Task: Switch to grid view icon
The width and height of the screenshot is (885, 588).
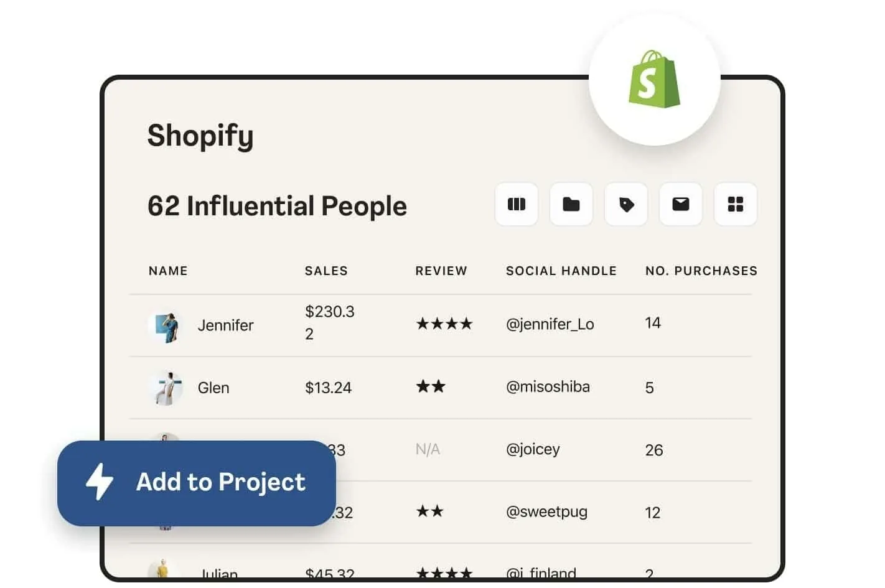Action: click(735, 204)
